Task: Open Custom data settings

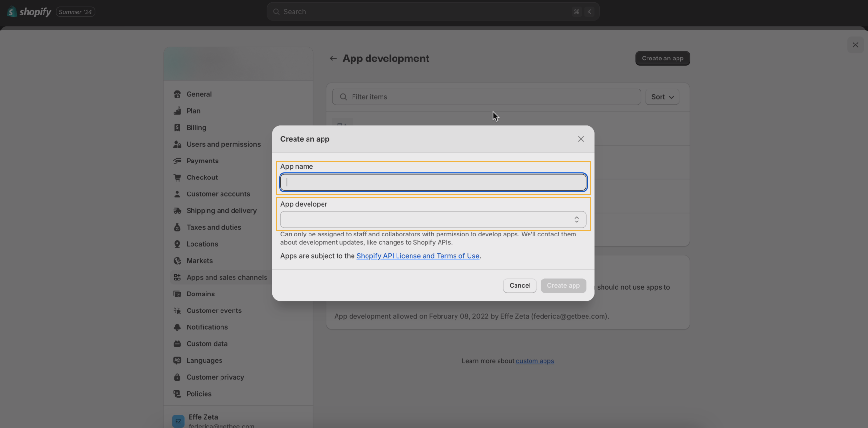Action: pyautogui.click(x=207, y=344)
